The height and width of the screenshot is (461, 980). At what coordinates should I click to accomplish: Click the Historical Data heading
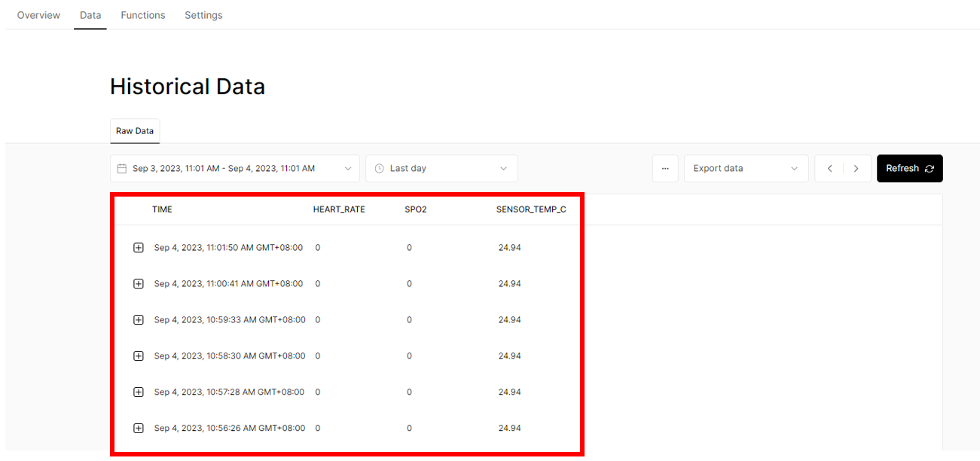(x=188, y=87)
